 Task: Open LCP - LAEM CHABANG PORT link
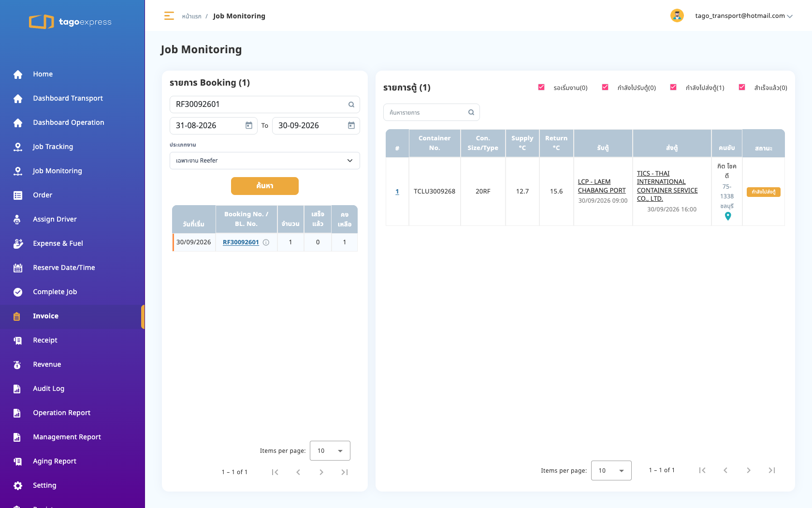point(602,186)
